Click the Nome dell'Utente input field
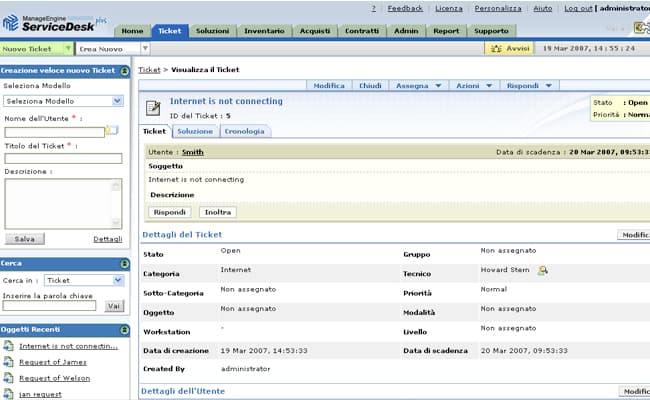The height and width of the screenshot is (400, 650). (54, 132)
